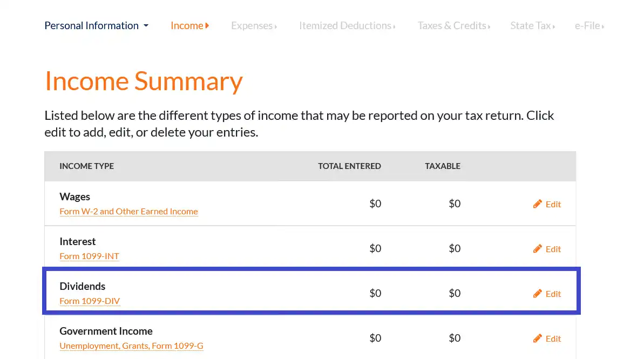This screenshot has height=359, width=644.
Task: Expand the Personal Information dropdown
Action: (96, 25)
